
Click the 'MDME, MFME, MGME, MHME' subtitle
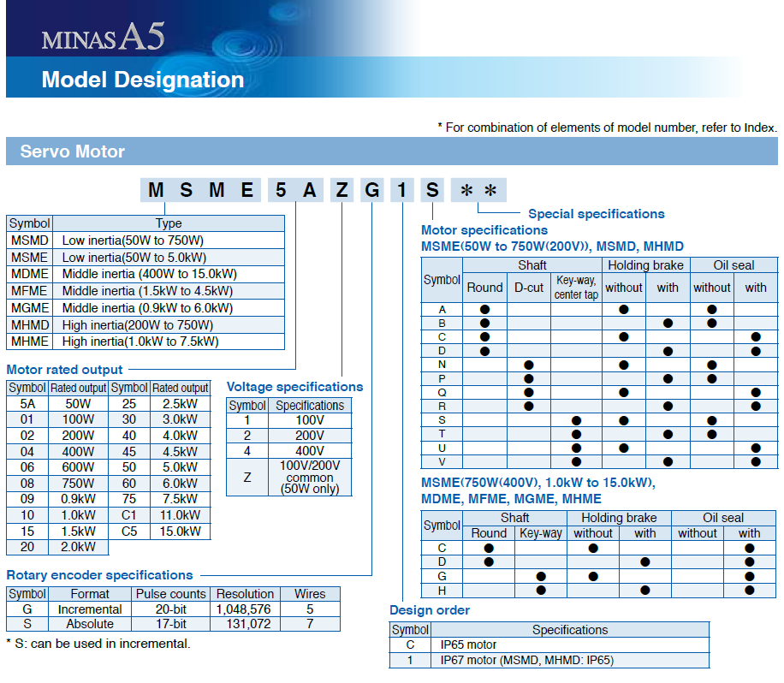(511, 498)
